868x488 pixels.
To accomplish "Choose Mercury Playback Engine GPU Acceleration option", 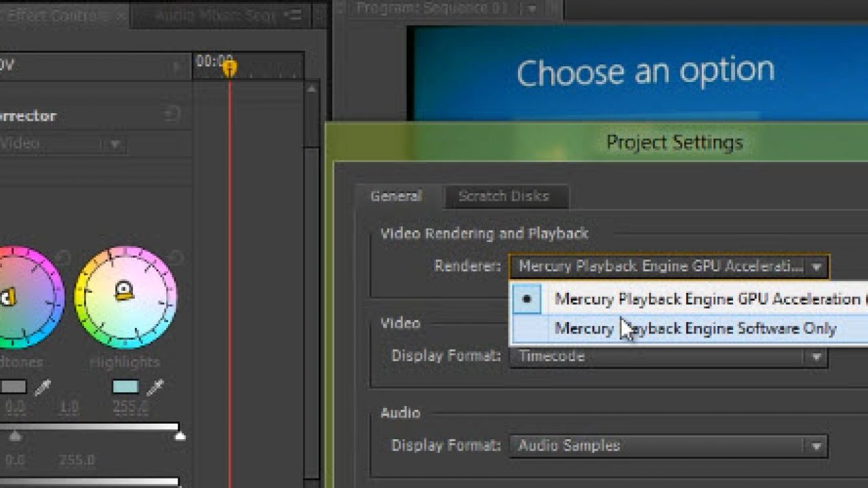I will [x=689, y=299].
